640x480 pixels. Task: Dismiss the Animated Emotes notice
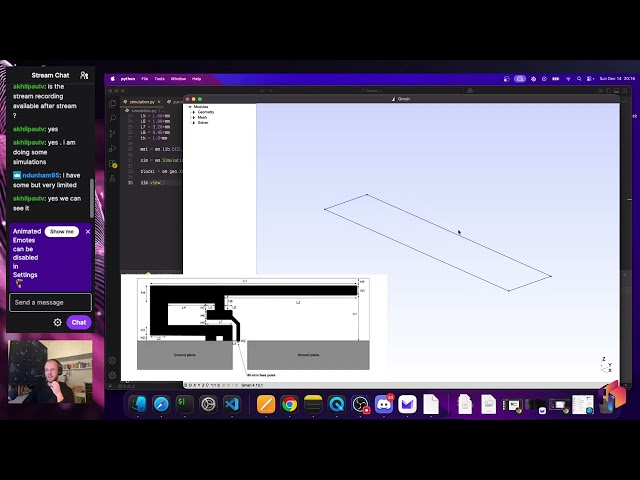click(x=88, y=231)
